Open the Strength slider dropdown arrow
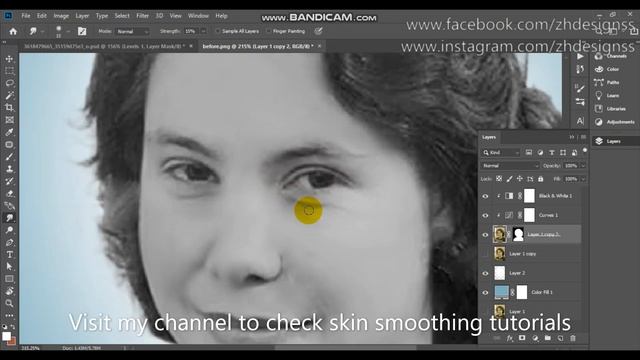 pyautogui.click(x=203, y=31)
